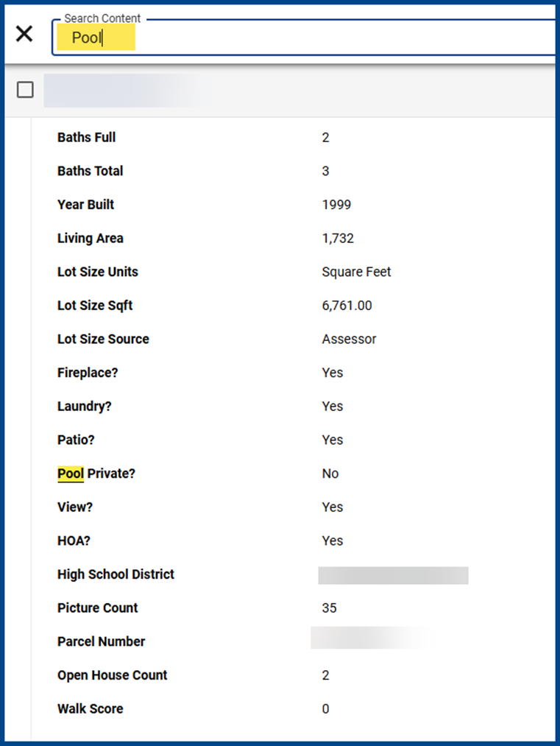
Task: Click the Lot Size Sqft value
Action: coord(347,306)
